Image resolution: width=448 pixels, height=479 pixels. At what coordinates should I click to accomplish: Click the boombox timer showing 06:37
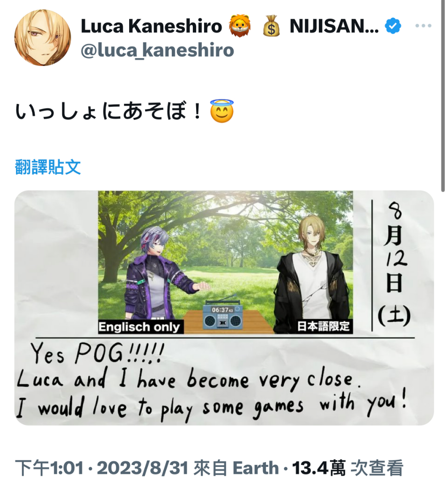tap(223, 317)
